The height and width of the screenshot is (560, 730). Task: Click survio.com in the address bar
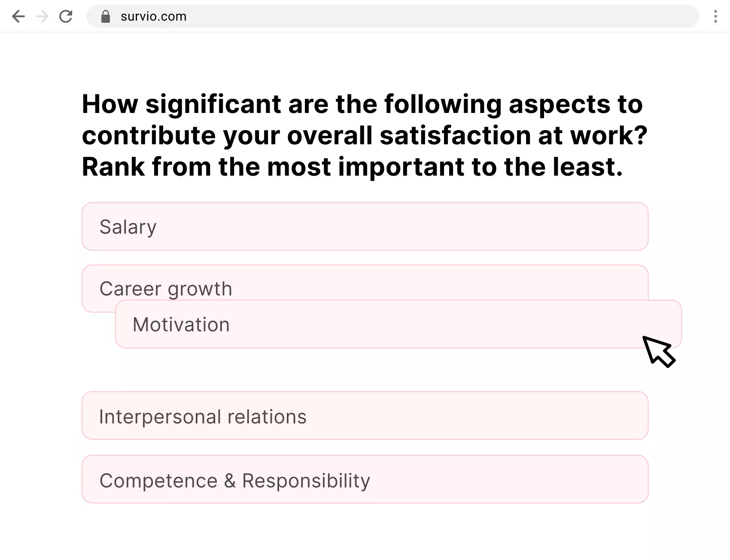[153, 17]
